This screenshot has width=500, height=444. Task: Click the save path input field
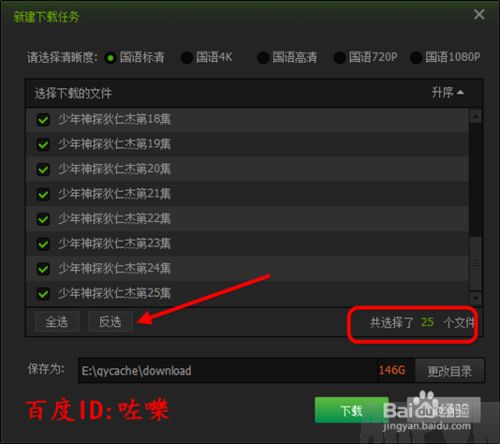(x=228, y=370)
